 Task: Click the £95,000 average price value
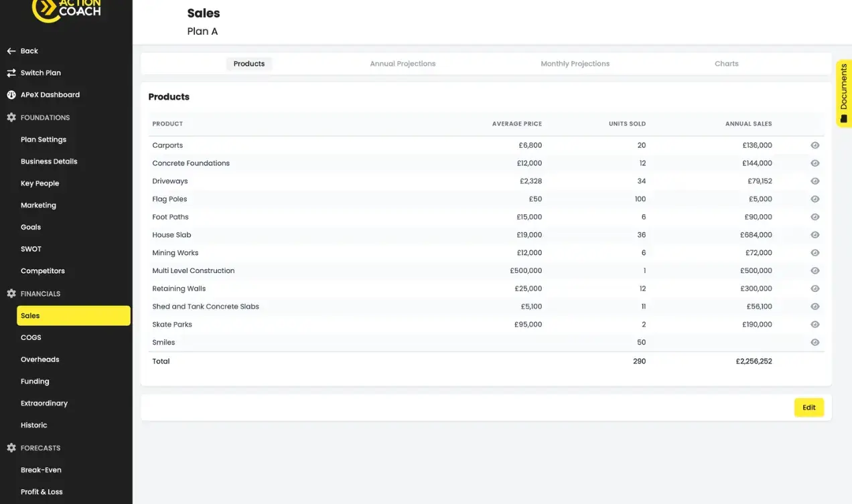click(528, 325)
